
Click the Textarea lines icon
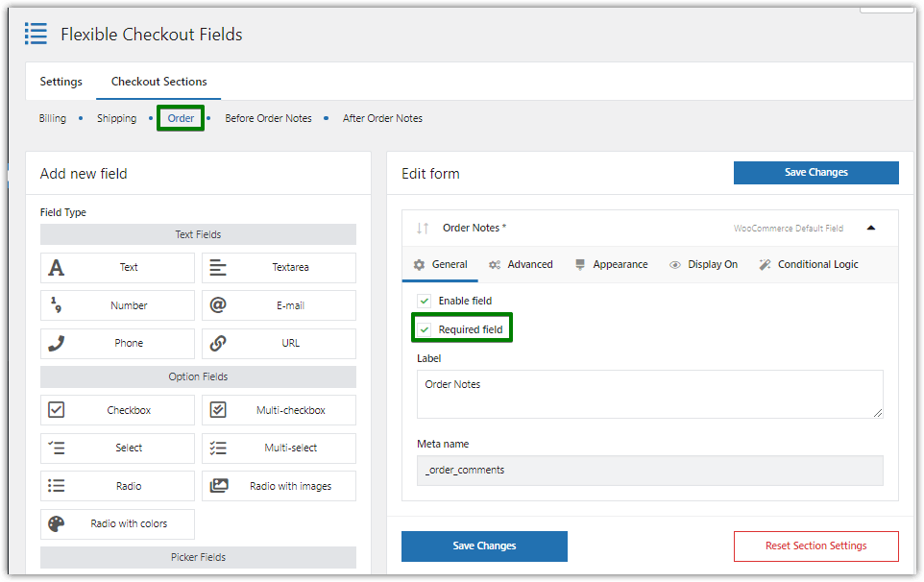(x=218, y=267)
